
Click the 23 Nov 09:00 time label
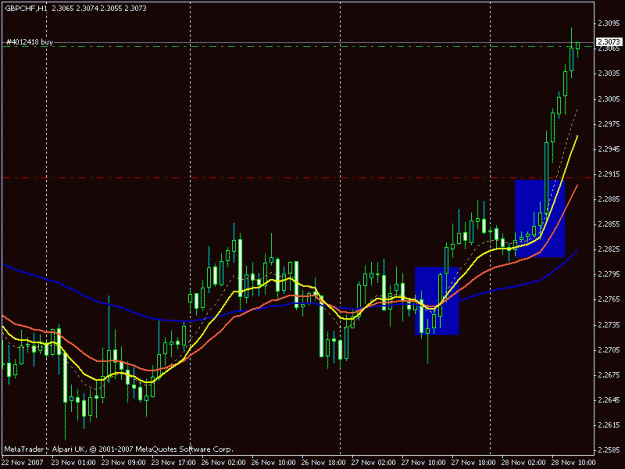coord(124,463)
